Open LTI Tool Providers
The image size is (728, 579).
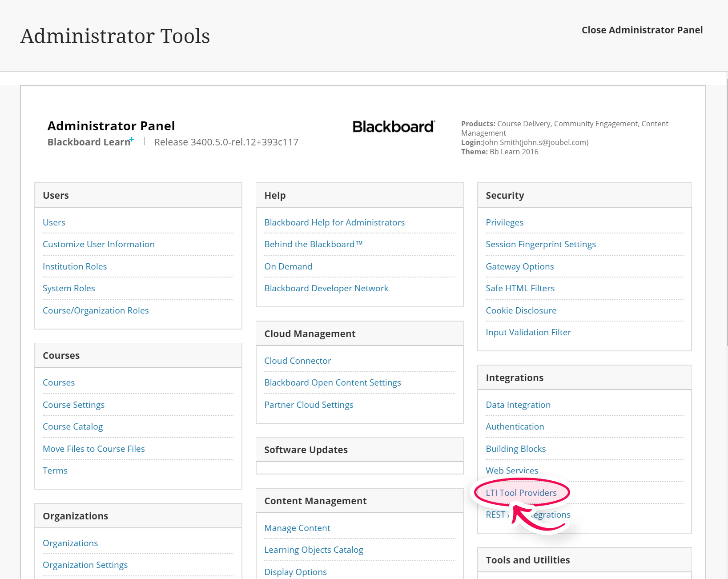[x=521, y=493]
